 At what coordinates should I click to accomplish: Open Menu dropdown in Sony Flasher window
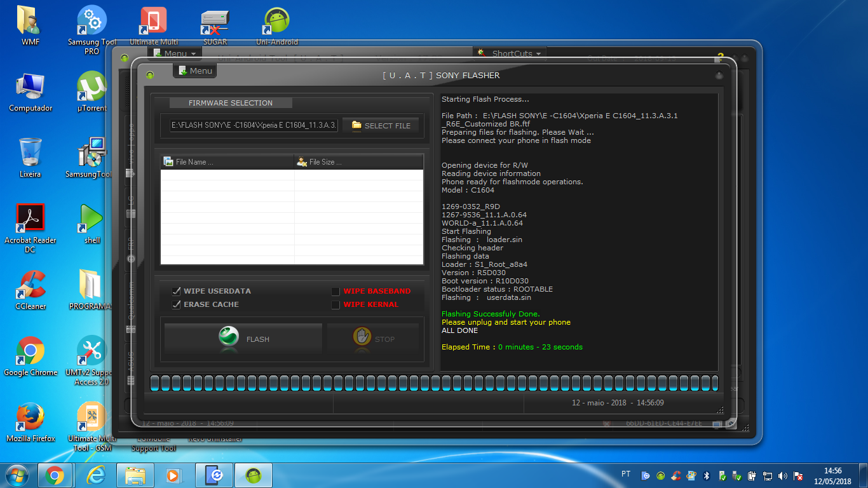(195, 71)
